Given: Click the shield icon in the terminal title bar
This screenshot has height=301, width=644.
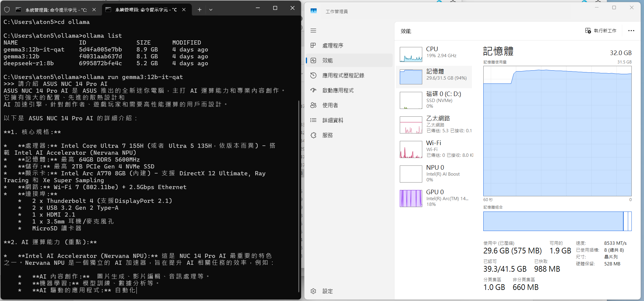Looking at the screenshot, I should [7, 10].
